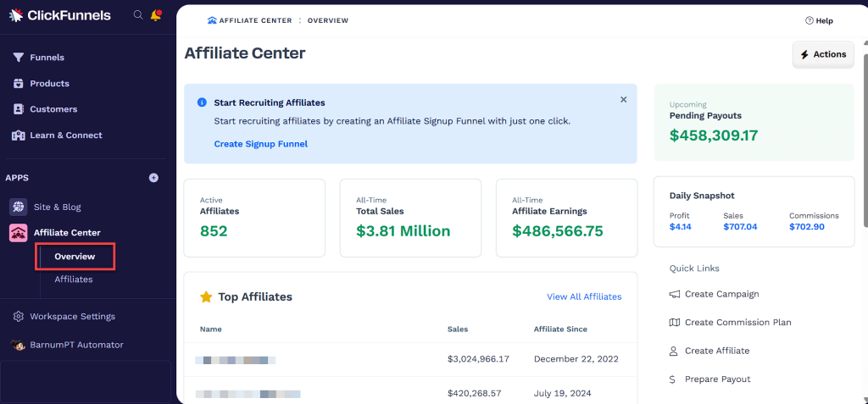868x404 pixels.
Task: Click the Workspace Settings gear icon
Action: tap(19, 317)
